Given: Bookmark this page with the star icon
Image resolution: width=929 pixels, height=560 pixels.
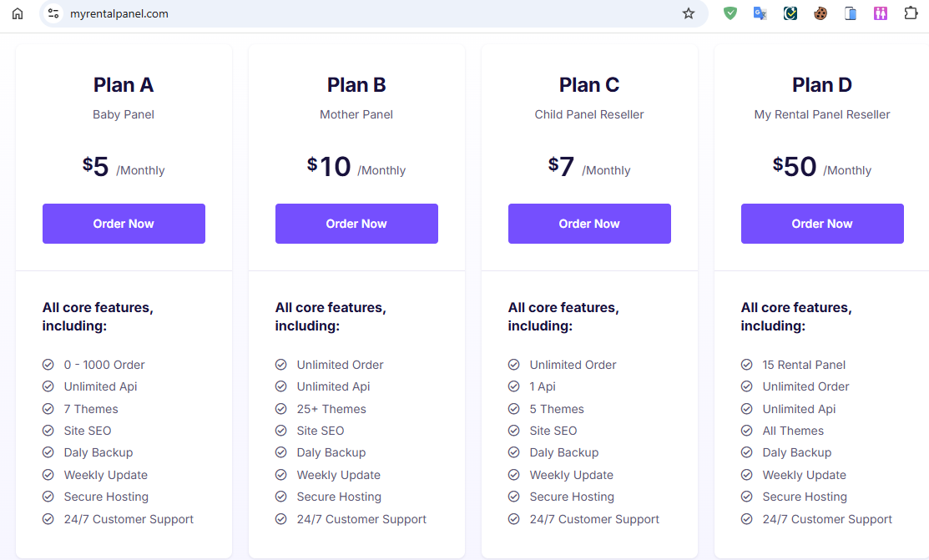Looking at the screenshot, I should point(688,13).
